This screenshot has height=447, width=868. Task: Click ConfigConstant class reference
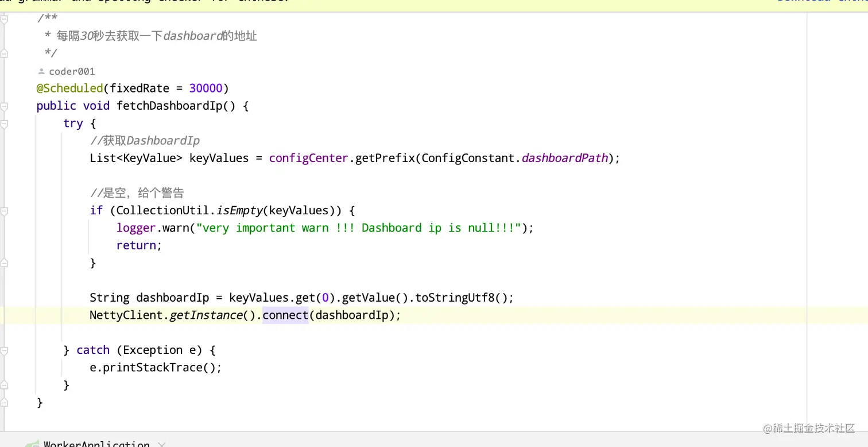click(468, 158)
